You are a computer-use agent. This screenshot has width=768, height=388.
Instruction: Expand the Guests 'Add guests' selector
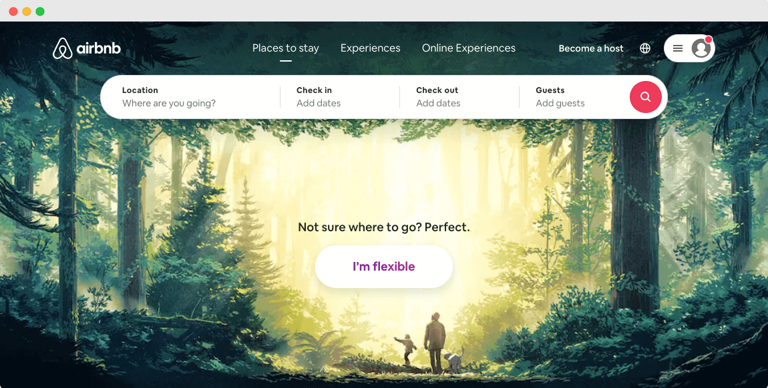[574, 97]
